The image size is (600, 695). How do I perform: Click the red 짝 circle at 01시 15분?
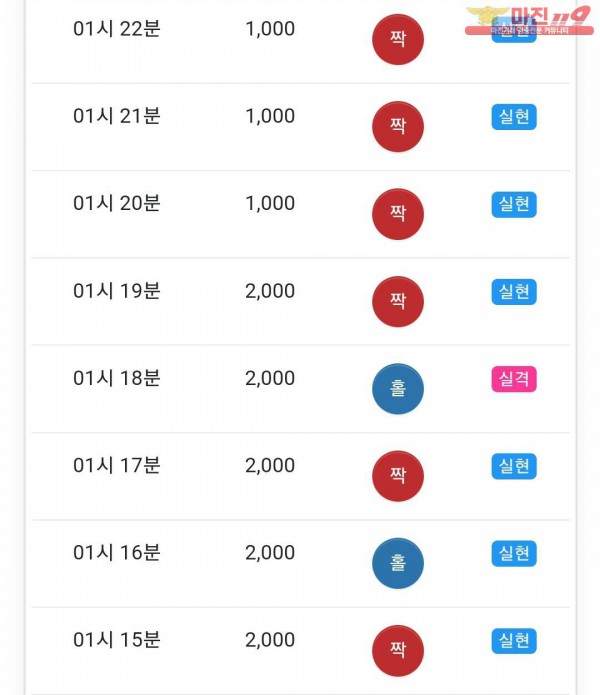click(398, 650)
